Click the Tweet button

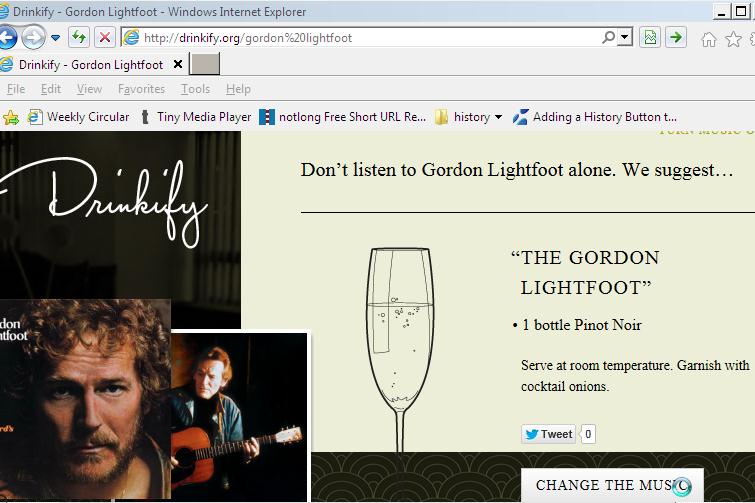(x=548, y=434)
